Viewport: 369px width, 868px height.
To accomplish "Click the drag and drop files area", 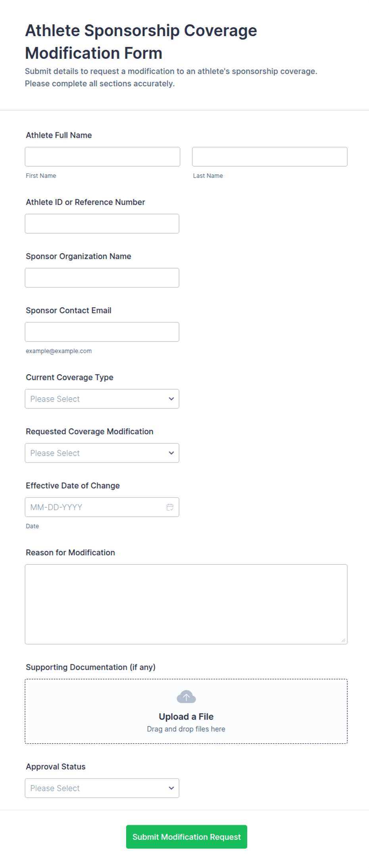I will pos(186,711).
